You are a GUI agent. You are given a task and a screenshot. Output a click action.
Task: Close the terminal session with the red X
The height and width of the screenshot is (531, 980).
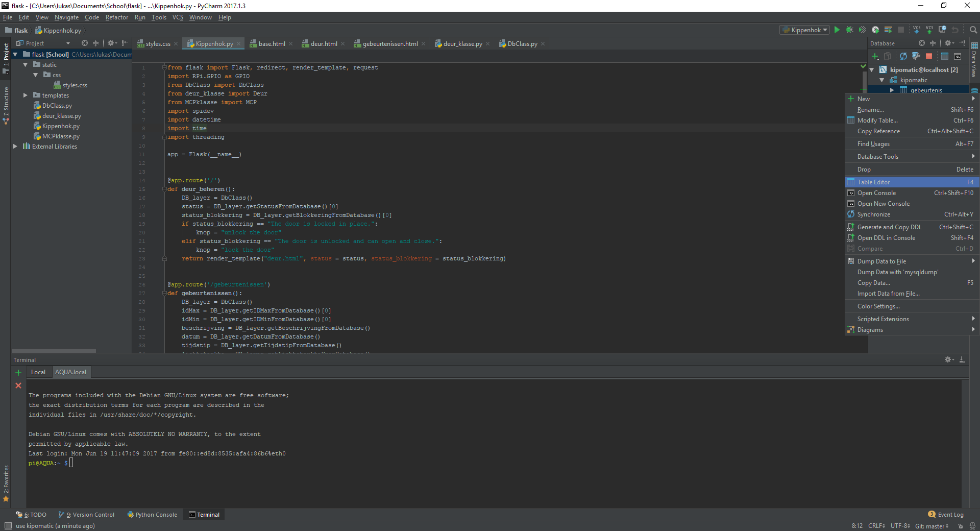pyautogui.click(x=18, y=385)
